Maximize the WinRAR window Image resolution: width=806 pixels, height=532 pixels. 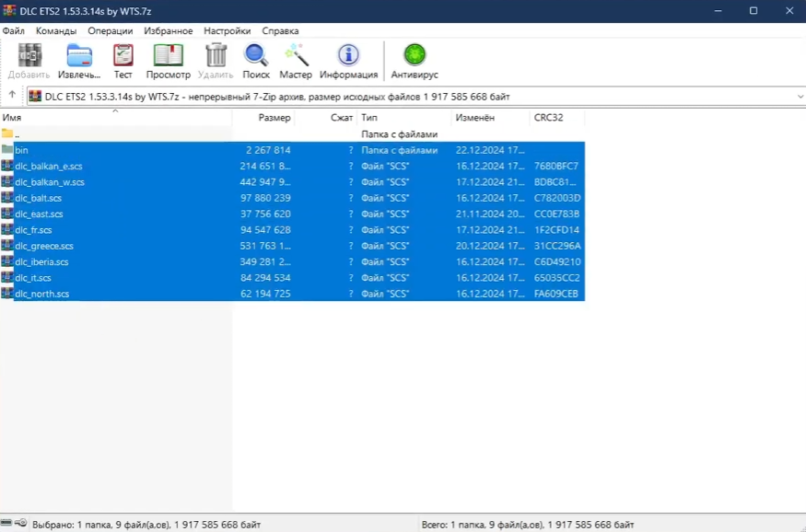[x=753, y=10]
